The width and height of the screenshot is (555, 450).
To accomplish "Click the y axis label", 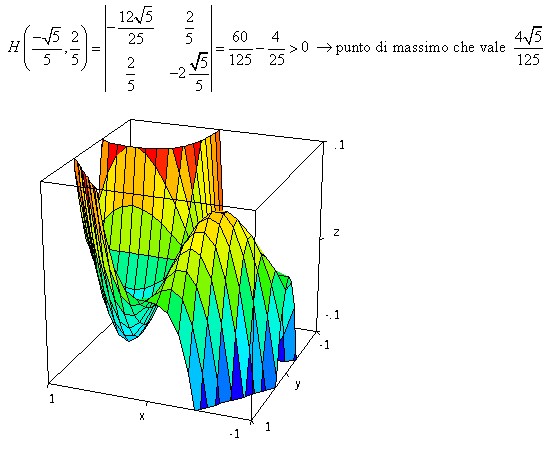I will pos(298,384).
